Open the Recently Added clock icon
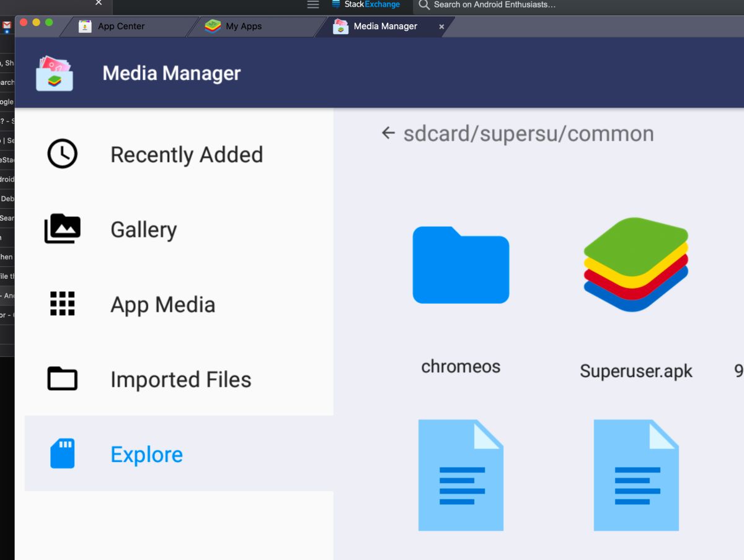 pyautogui.click(x=63, y=154)
